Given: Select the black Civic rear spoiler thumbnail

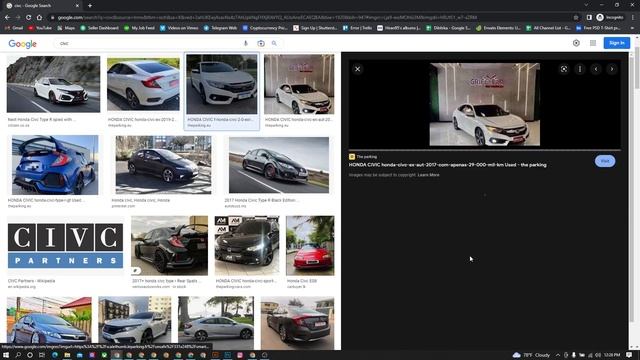Looking at the screenshot, I should tap(169, 246).
